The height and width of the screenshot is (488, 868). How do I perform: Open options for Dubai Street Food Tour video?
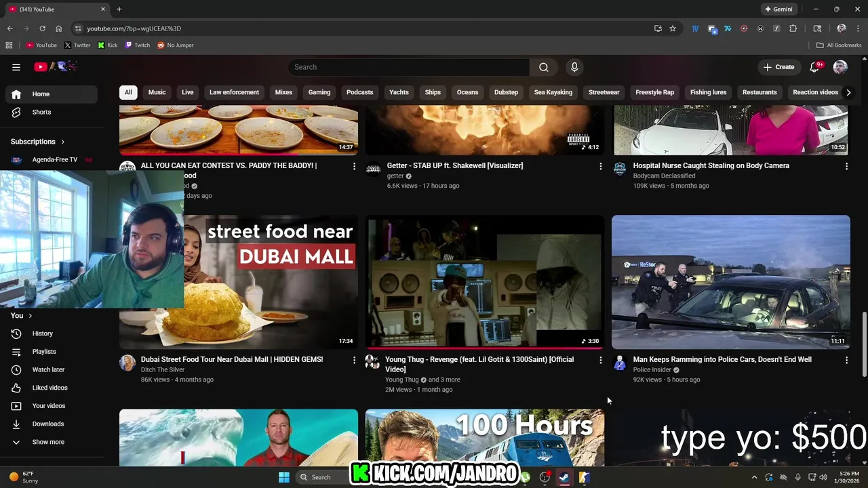[x=354, y=360]
